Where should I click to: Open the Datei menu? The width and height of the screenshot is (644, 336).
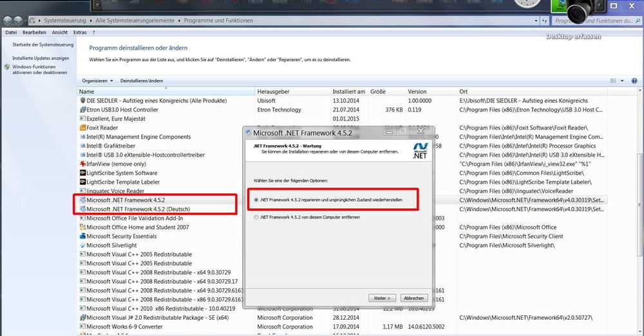coord(11,32)
